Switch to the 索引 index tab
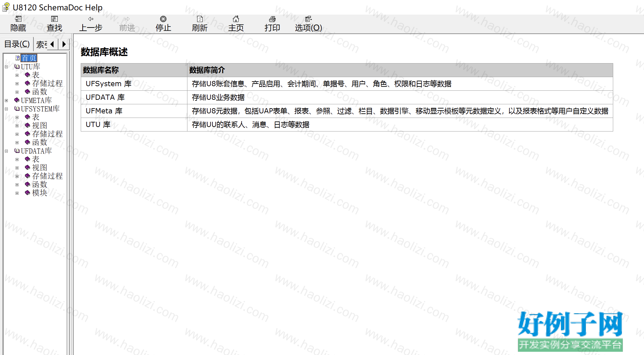This screenshot has height=355, width=644. tap(41, 44)
